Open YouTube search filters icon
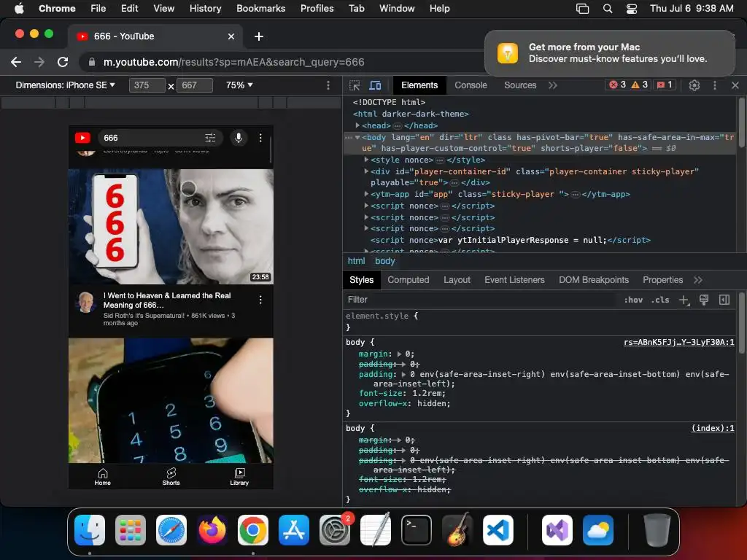This screenshot has width=747, height=560. pyautogui.click(x=210, y=138)
